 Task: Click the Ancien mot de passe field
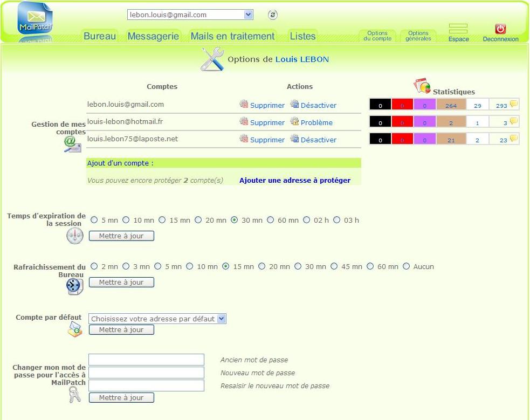(146, 360)
